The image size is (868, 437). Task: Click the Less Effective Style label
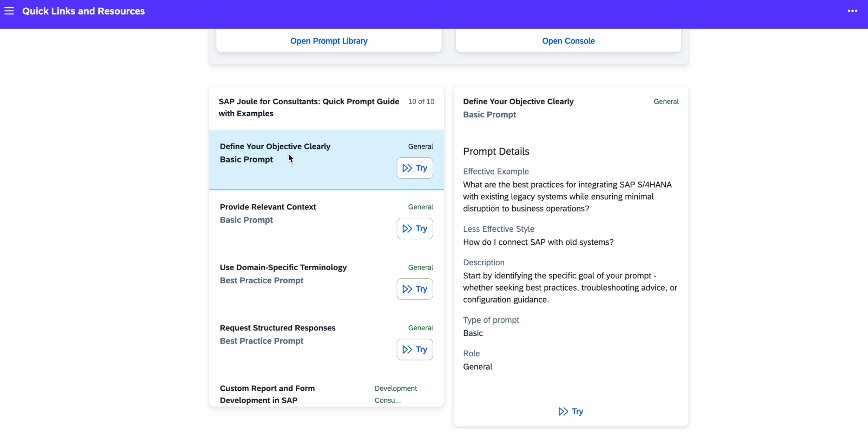(x=499, y=229)
